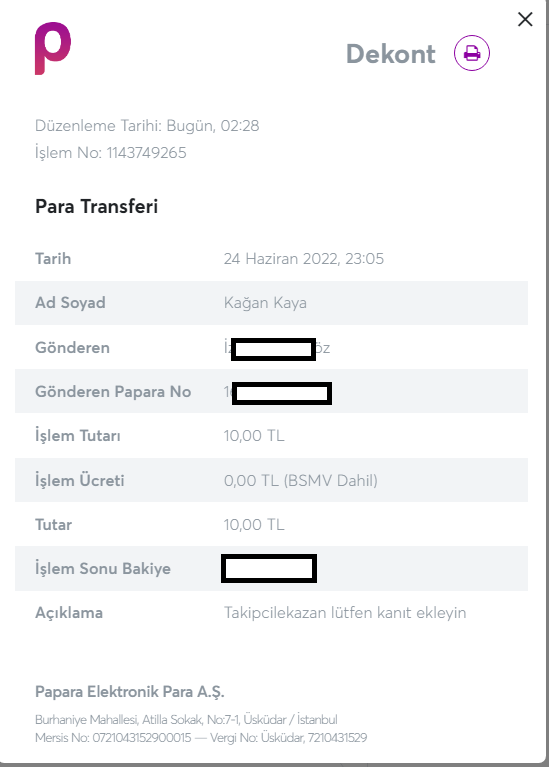Click the Burhaniye Mahallesi address line
The width and height of the screenshot is (549, 767).
[x=186, y=720]
